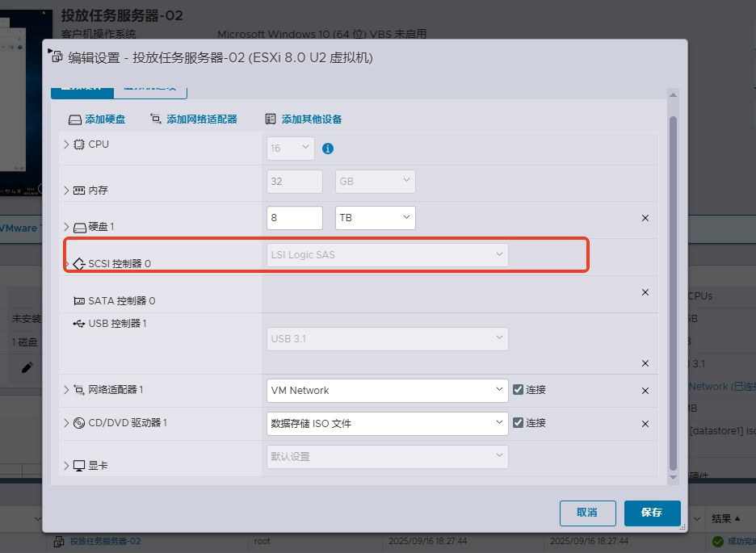Viewport: 756px width, 553px height.
Task: Click the hard disk 1 (硬盘 1) icon
Action: coord(79,228)
